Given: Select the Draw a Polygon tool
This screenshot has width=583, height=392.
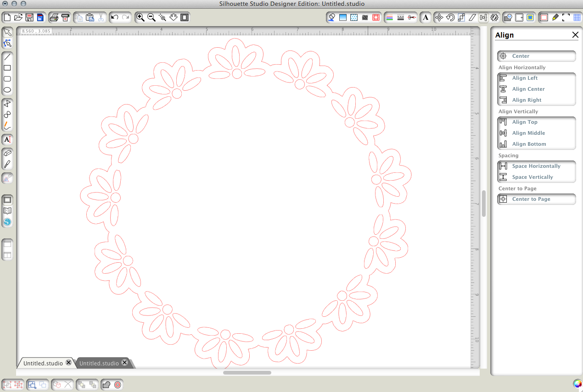Looking at the screenshot, I should (x=7, y=104).
